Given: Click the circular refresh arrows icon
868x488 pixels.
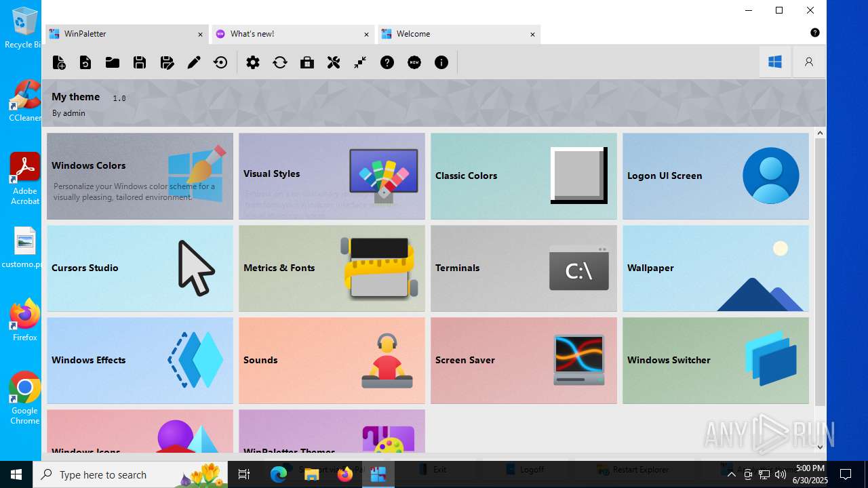Looking at the screenshot, I should (x=280, y=62).
